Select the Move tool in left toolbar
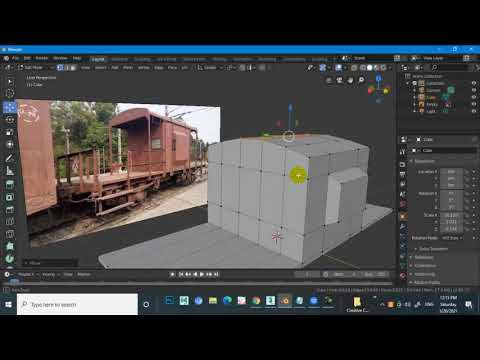Screen dimensions: 480x360 point(10,107)
